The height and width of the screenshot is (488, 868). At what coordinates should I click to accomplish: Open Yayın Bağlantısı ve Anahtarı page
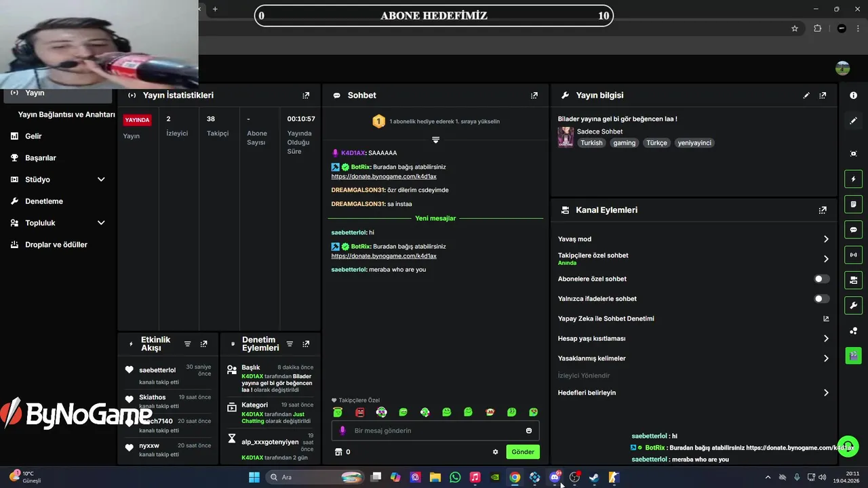click(x=66, y=115)
